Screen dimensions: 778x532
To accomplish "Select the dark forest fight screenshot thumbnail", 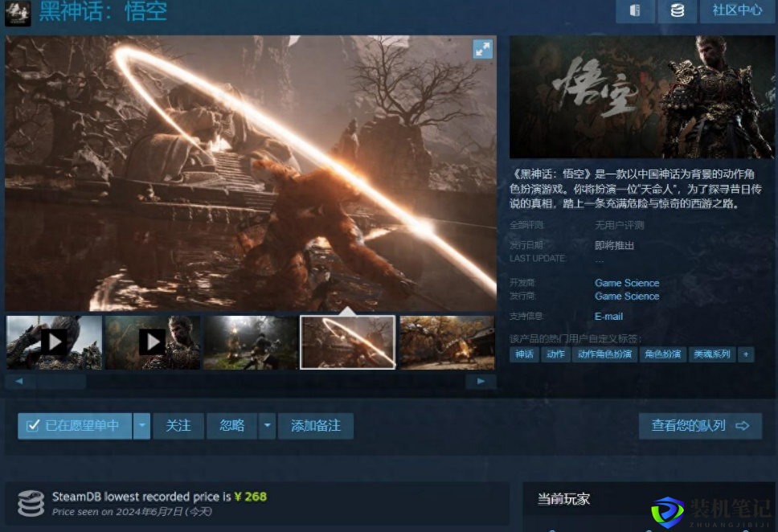I will (x=251, y=342).
